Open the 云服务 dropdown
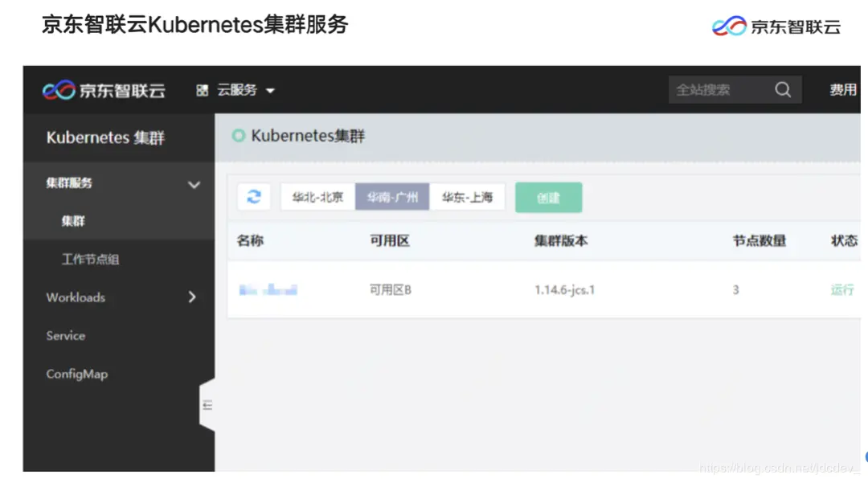 pyautogui.click(x=239, y=89)
